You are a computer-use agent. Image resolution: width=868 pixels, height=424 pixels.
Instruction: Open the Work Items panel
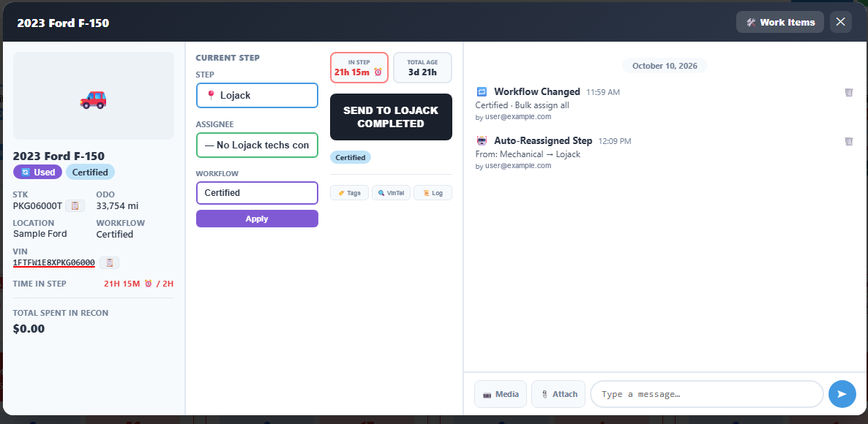pos(779,22)
